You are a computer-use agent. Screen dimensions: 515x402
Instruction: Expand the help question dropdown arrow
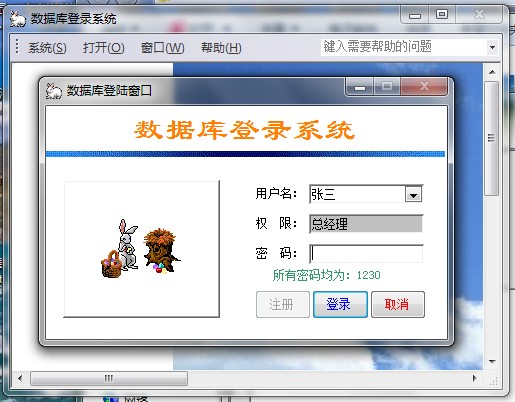point(492,47)
